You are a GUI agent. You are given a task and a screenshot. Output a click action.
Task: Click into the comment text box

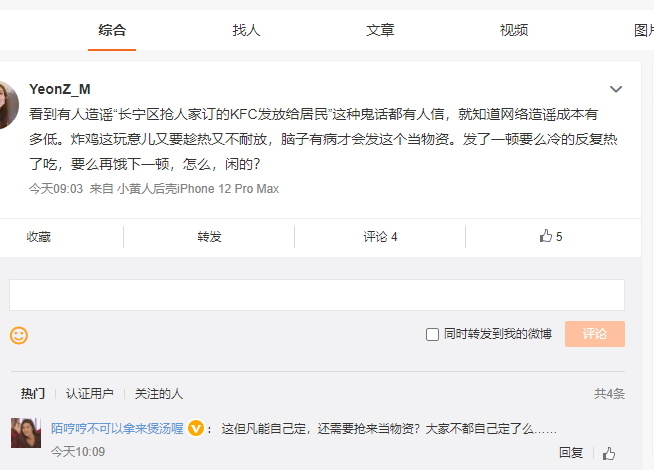317,295
